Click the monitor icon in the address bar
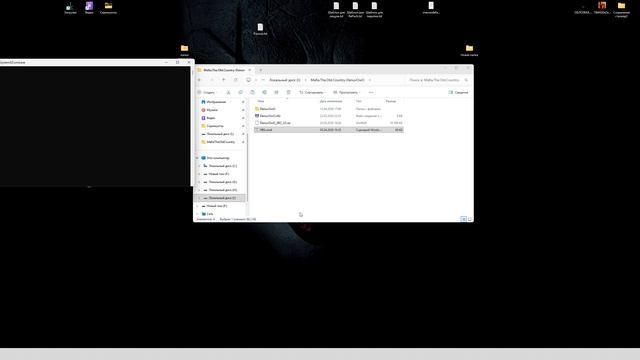The width and height of the screenshot is (640, 360). (x=248, y=80)
